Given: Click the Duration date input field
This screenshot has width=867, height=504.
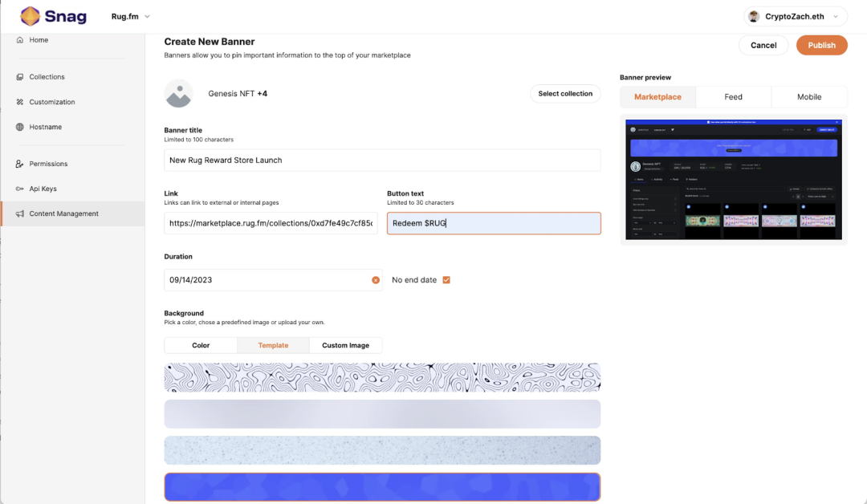Looking at the screenshot, I should pyautogui.click(x=273, y=280).
